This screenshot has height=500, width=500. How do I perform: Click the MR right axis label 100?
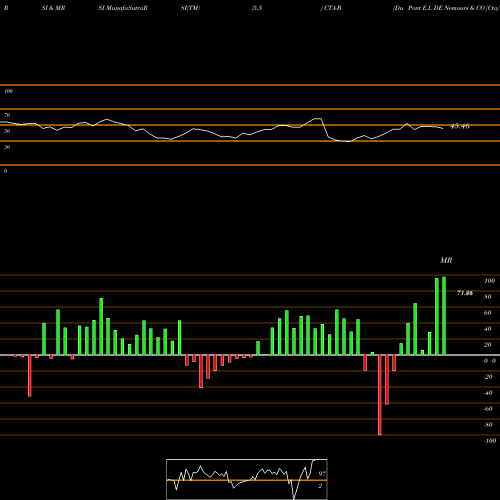[x=489, y=281]
